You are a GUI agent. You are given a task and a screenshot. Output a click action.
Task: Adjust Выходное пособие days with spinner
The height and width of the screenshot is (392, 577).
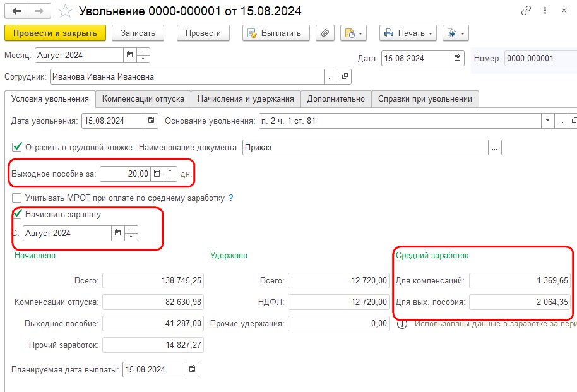170,174
